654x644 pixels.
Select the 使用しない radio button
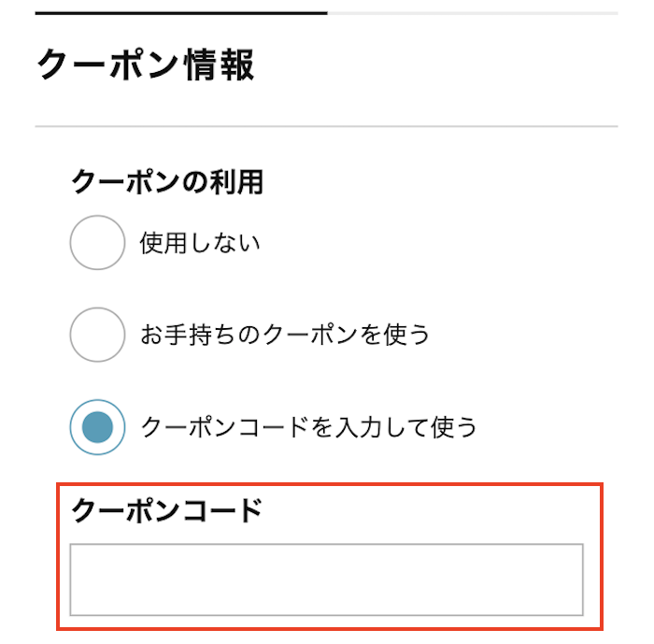point(97,243)
